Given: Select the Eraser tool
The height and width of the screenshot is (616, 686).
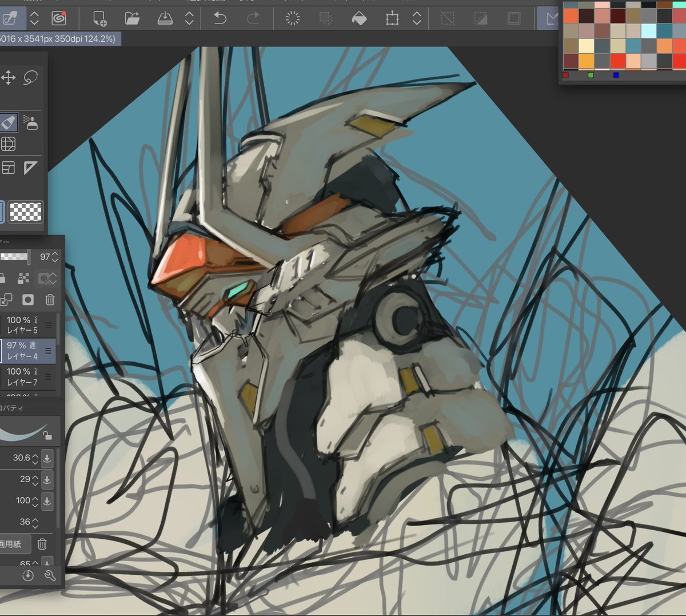Looking at the screenshot, I should point(8,122).
